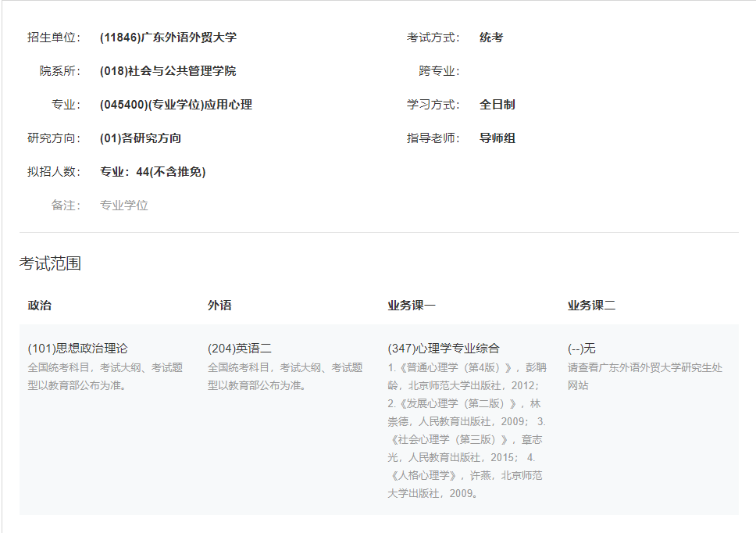Click the note 请查看广东外语外贸大学研究生处网站
This screenshot has height=533, width=756.
pyautogui.click(x=645, y=376)
